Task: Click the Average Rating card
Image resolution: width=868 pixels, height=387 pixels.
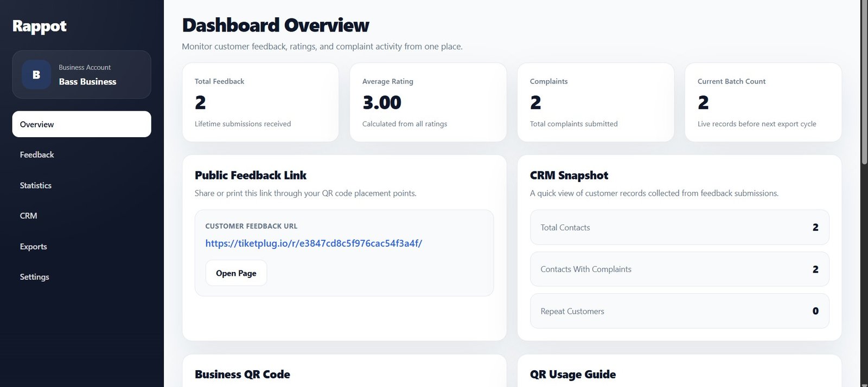Action: pos(428,102)
